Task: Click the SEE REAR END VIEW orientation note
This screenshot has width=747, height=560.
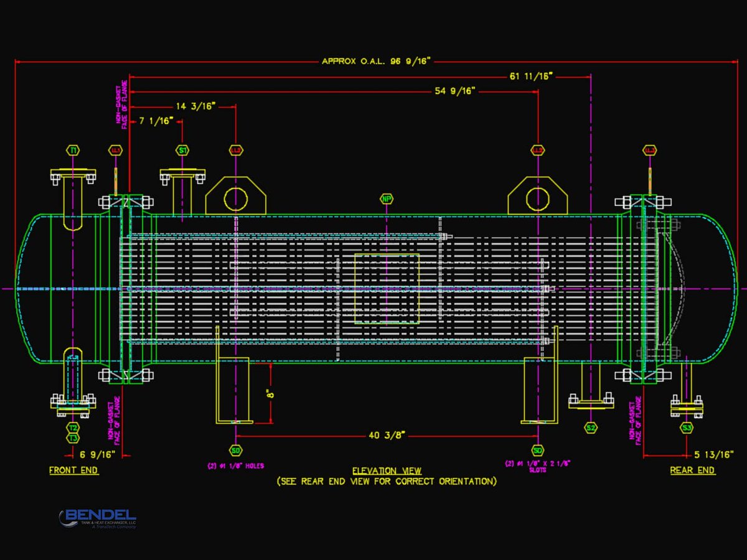Action: pyautogui.click(x=387, y=482)
